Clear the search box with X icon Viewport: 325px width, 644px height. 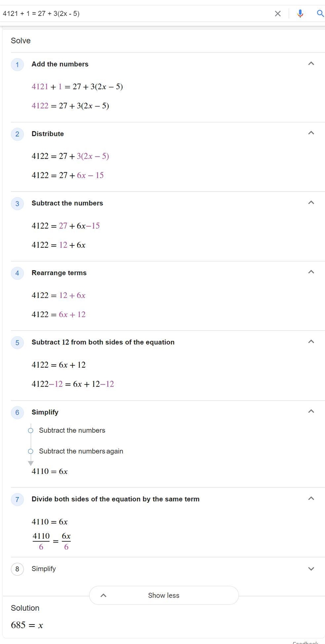point(278,14)
